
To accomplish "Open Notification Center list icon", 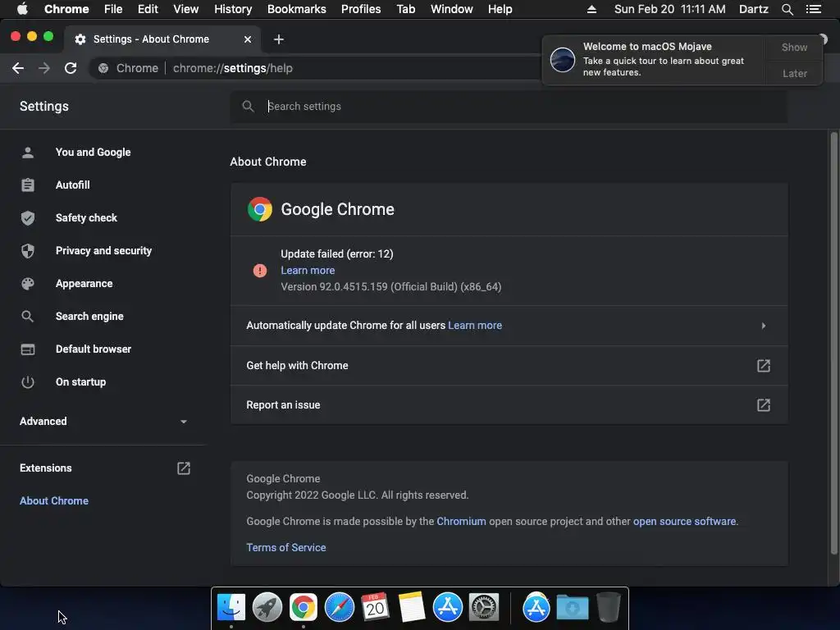I will pyautogui.click(x=814, y=9).
